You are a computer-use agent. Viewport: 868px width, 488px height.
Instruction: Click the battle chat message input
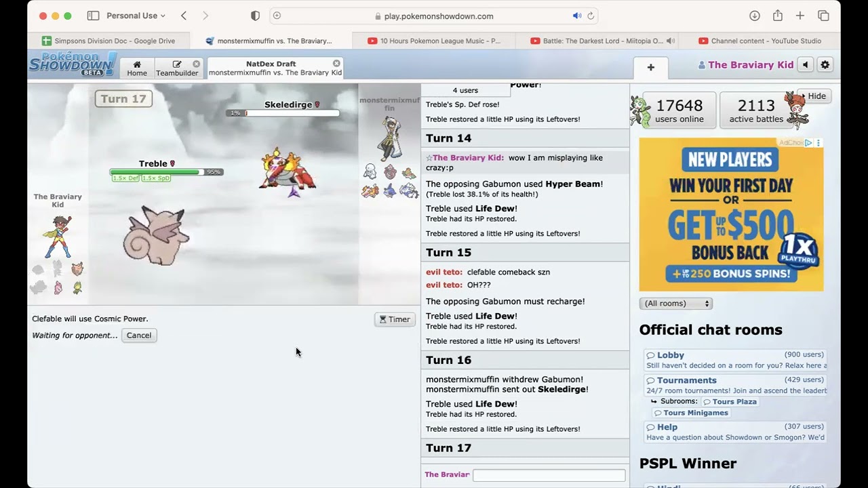point(549,475)
